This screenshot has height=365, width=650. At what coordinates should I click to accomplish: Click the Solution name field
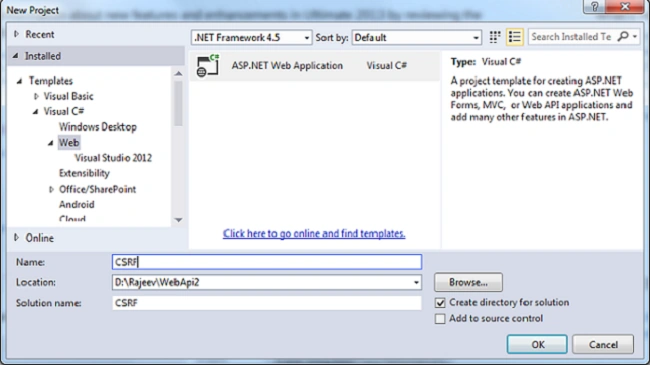[x=267, y=303]
